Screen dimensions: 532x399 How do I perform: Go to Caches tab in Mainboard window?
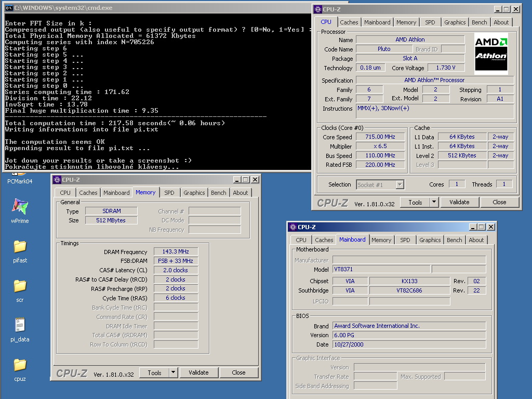[324, 240]
